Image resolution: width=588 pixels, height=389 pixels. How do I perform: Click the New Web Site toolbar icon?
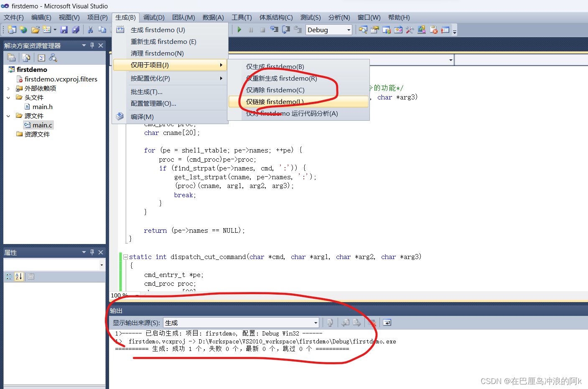tap(23, 30)
